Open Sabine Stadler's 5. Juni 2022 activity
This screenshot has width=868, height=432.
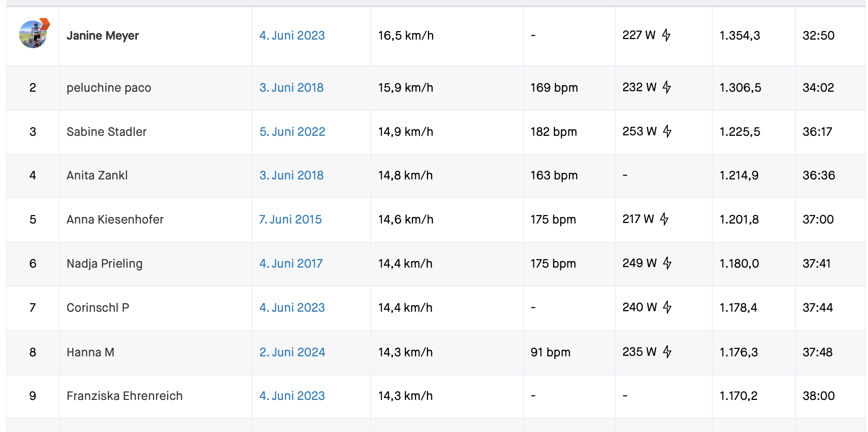(293, 132)
